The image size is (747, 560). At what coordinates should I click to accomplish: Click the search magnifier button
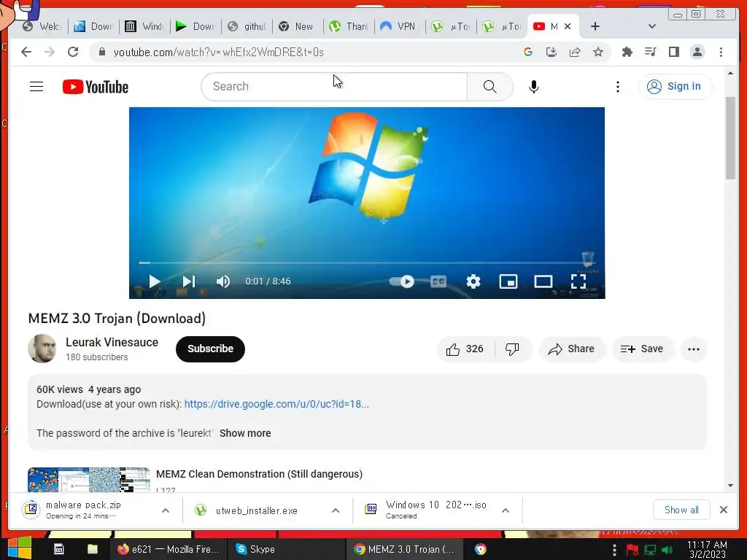(489, 87)
